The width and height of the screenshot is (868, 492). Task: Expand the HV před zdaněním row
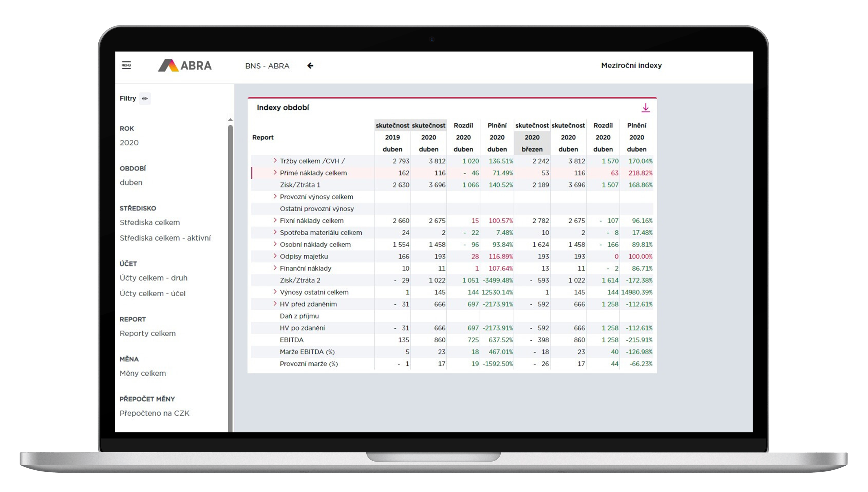(x=275, y=304)
